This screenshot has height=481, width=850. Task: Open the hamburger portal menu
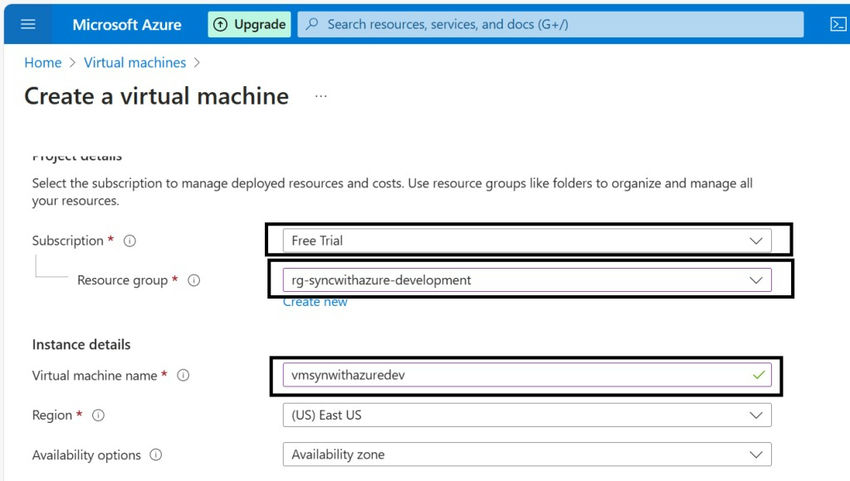pyautogui.click(x=28, y=24)
